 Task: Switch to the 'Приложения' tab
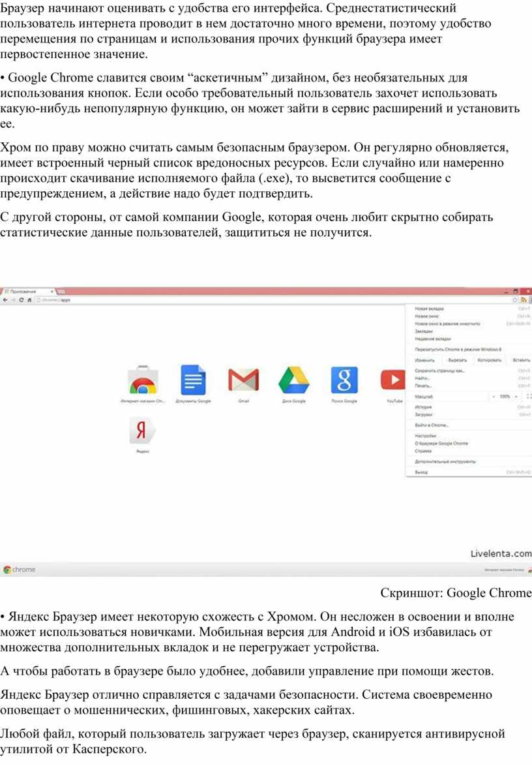25,291
